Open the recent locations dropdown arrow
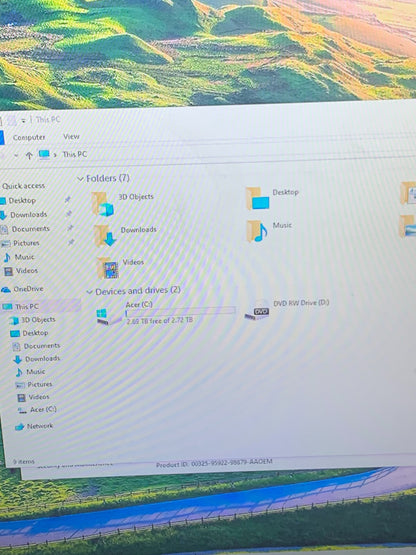416x555 pixels. pos(16,155)
